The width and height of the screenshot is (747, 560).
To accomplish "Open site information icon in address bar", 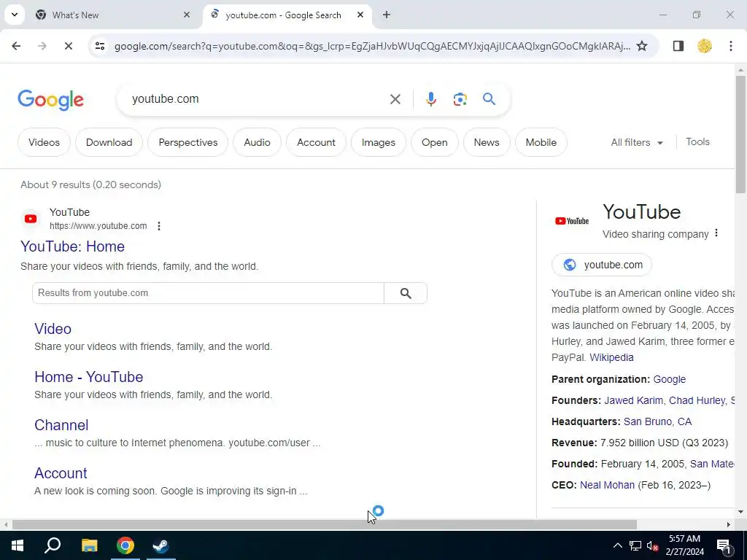I will [x=99, y=46].
